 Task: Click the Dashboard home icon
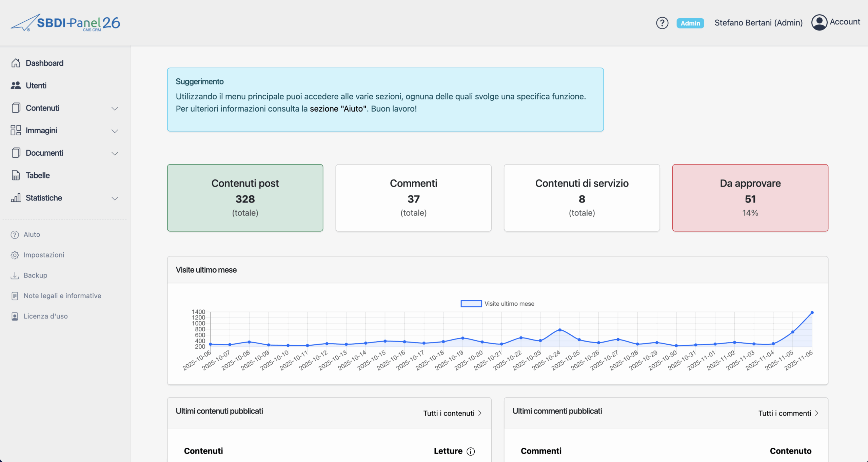coord(16,63)
